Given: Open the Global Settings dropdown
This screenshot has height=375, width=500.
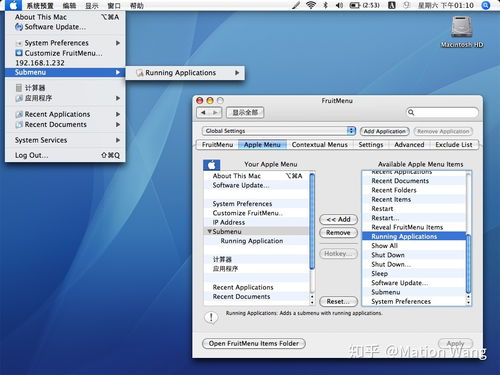Looking at the screenshot, I should [279, 131].
